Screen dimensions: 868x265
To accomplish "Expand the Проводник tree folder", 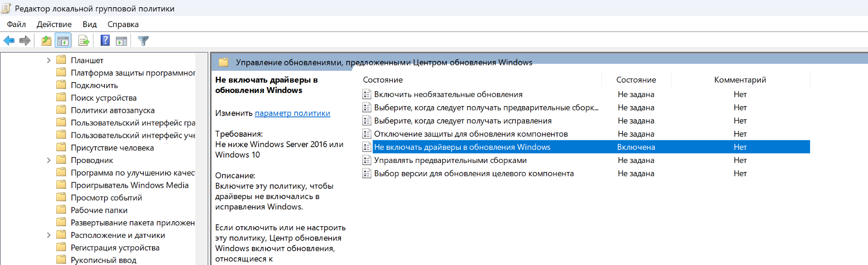I will 49,160.
